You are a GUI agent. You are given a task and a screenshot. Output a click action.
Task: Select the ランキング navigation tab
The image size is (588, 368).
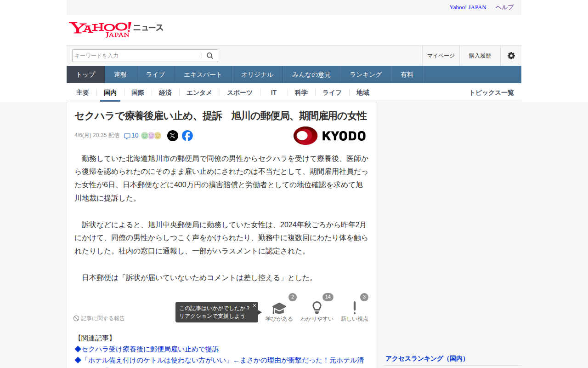point(366,75)
